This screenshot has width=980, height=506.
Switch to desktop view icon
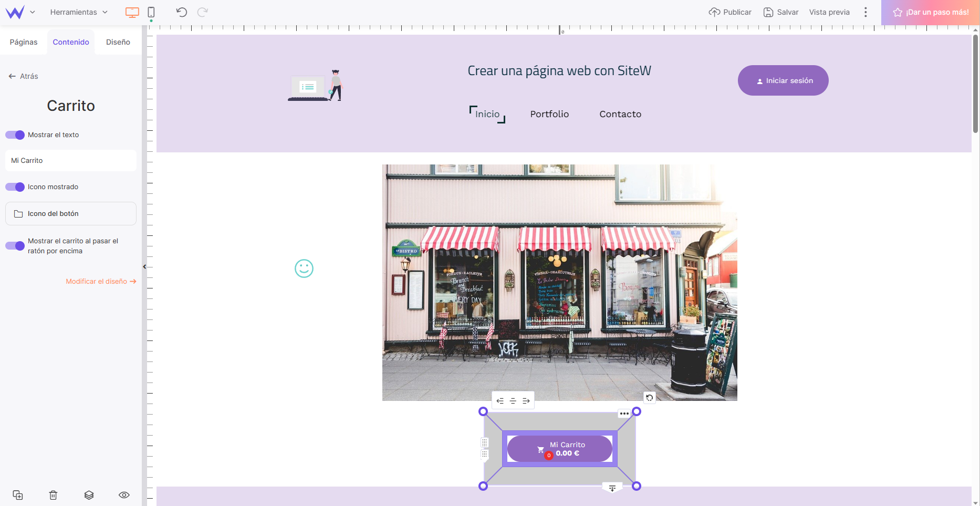pos(132,12)
